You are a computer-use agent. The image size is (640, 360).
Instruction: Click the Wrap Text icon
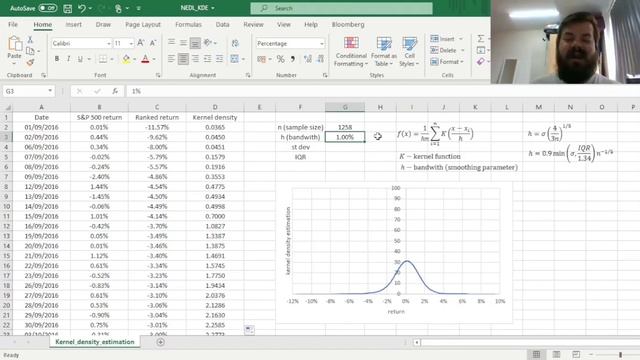235,43
